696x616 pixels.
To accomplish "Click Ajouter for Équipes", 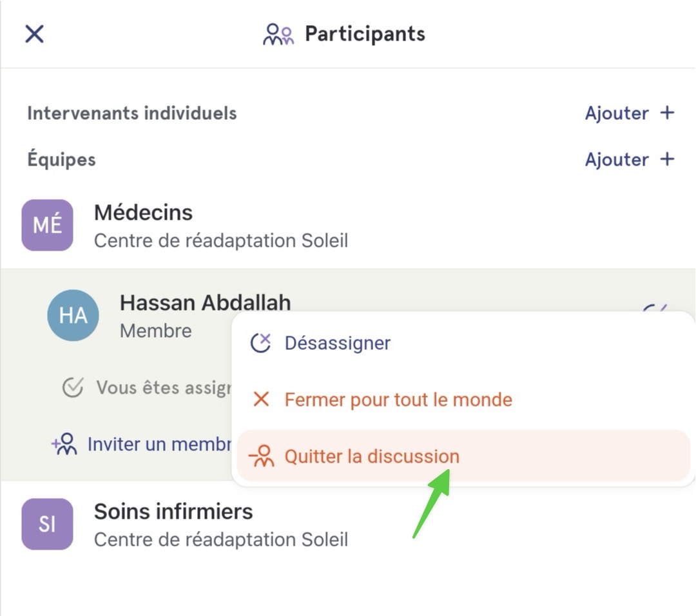I will click(617, 159).
